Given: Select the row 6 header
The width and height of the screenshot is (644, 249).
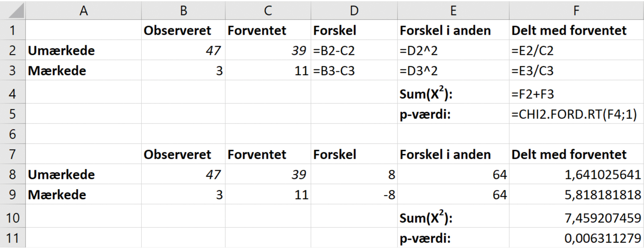Looking at the screenshot, I should [13, 134].
